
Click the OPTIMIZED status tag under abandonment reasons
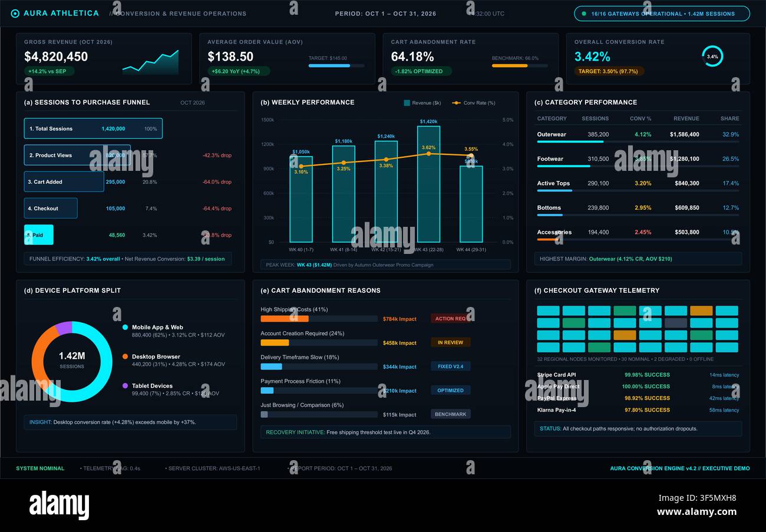(x=451, y=390)
